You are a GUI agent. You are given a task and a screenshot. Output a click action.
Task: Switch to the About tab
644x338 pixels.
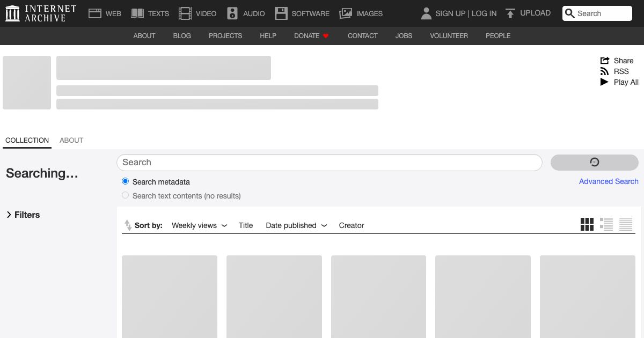tap(71, 140)
